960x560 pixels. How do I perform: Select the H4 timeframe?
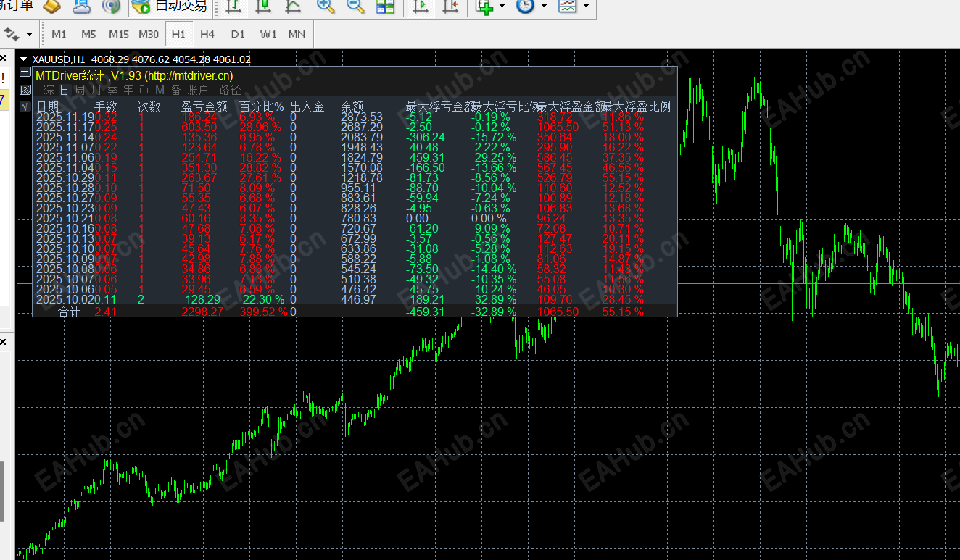(x=207, y=34)
